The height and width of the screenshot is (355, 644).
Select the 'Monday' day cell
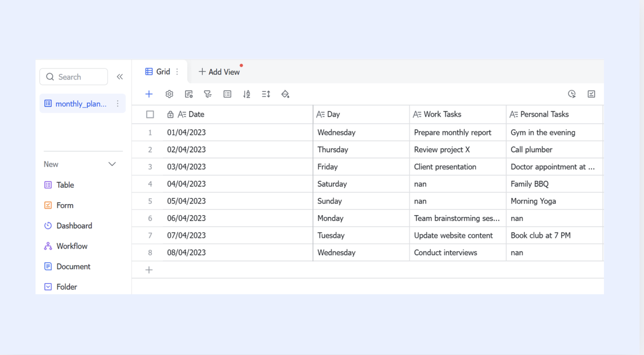point(361,218)
